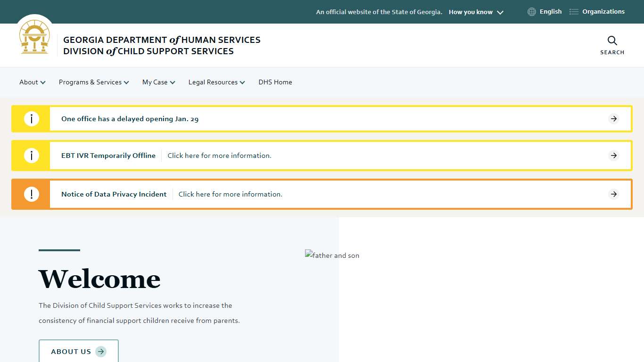The image size is (644, 362).
Task: Expand the My Case menu
Action: click(158, 82)
